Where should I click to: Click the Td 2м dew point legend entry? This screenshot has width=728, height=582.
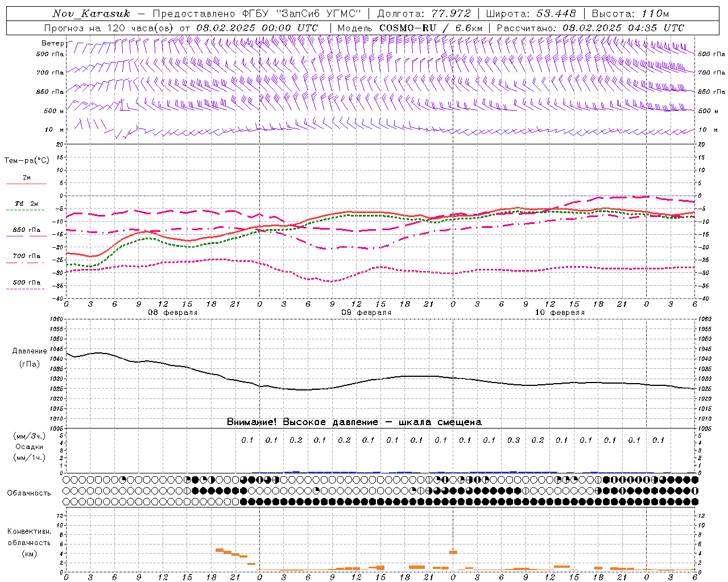click(x=27, y=203)
